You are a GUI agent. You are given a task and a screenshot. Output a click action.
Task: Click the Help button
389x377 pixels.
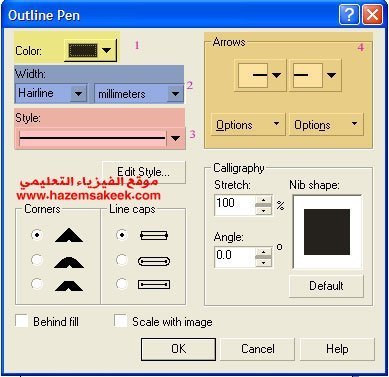pos(337,349)
